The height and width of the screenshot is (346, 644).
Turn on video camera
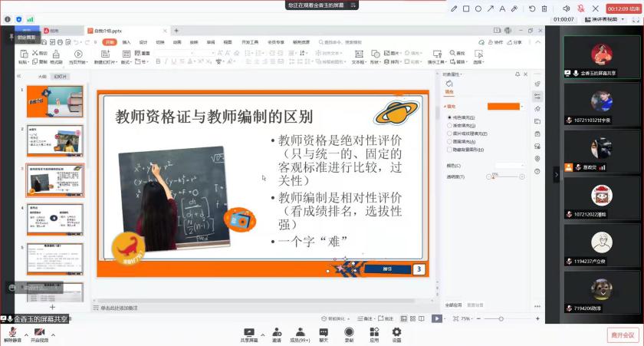[x=38, y=333]
